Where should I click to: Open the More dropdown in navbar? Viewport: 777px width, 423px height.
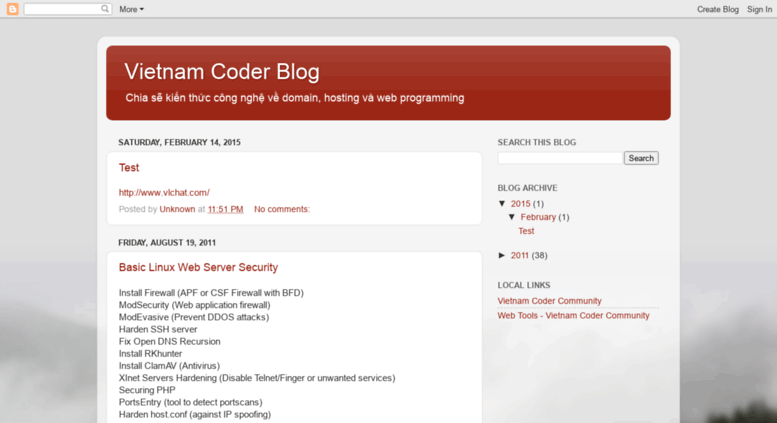point(131,9)
